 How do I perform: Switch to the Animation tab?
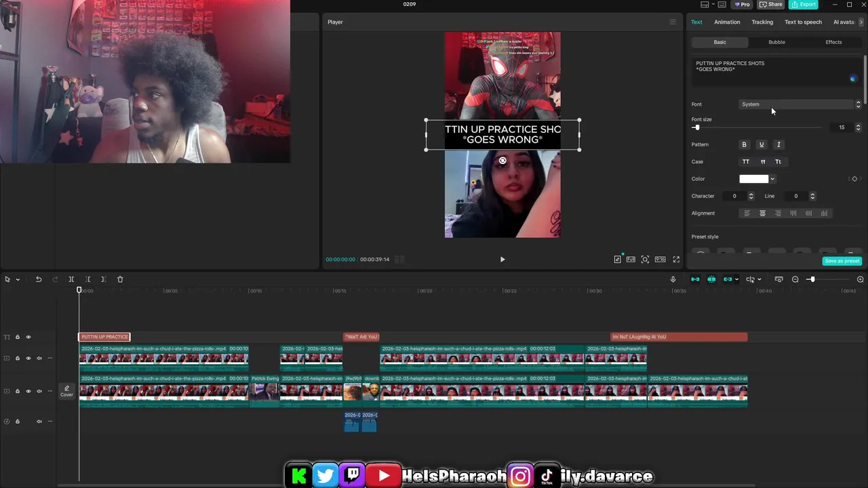pyautogui.click(x=727, y=22)
